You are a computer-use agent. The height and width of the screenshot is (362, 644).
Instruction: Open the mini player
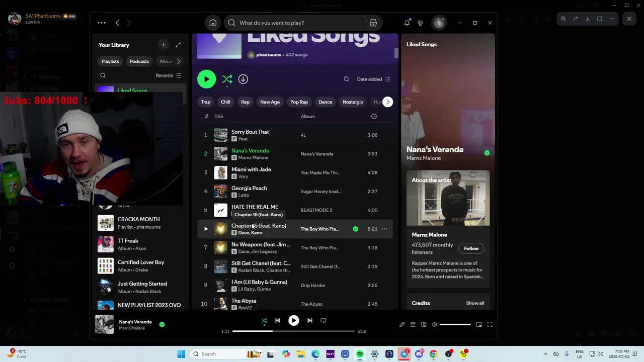point(479,324)
